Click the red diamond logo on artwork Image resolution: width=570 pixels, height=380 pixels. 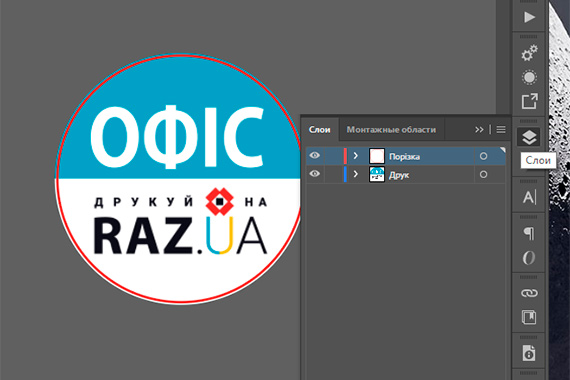click(x=220, y=201)
